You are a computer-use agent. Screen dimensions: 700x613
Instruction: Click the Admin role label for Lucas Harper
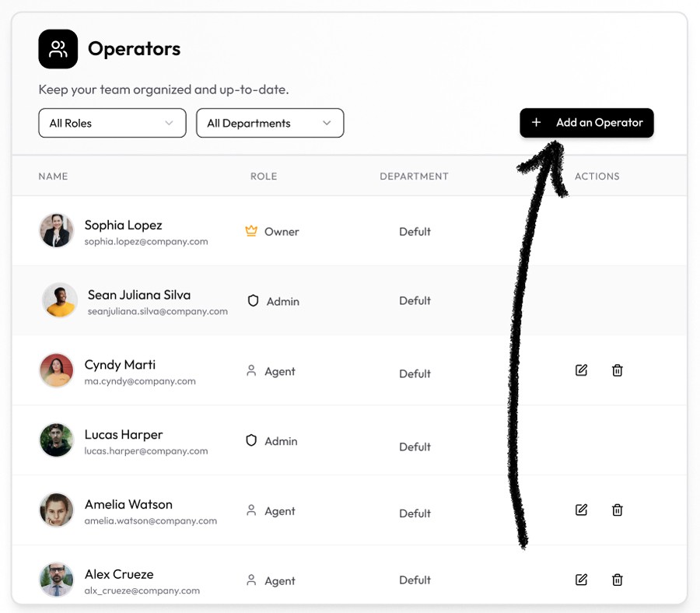click(x=281, y=441)
